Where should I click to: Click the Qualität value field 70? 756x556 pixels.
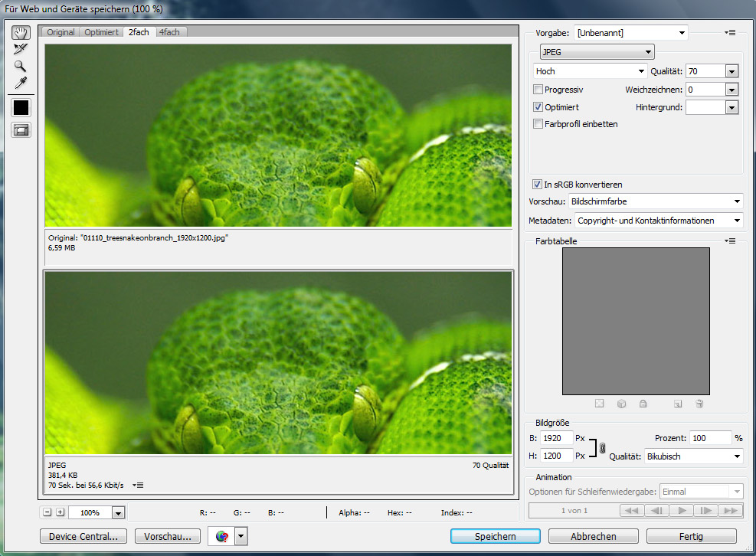point(706,71)
